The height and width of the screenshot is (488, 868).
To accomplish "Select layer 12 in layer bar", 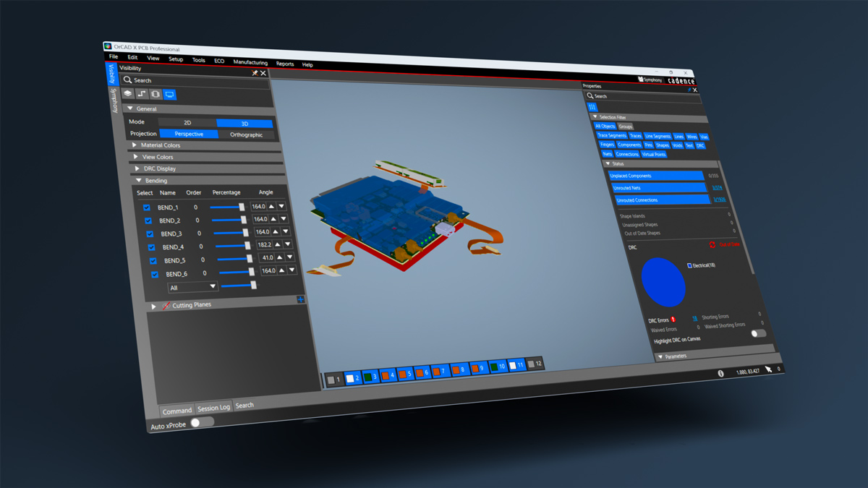I will point(535,364).
